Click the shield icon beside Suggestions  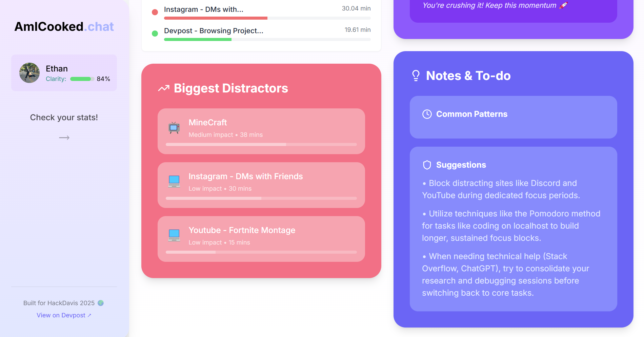point(427,165)
